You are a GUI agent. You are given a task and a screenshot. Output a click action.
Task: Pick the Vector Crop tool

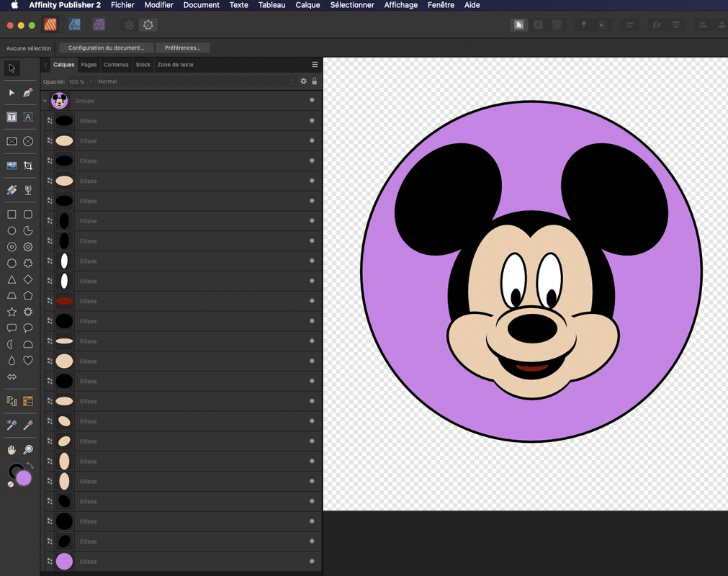click(x=28, y=166)
